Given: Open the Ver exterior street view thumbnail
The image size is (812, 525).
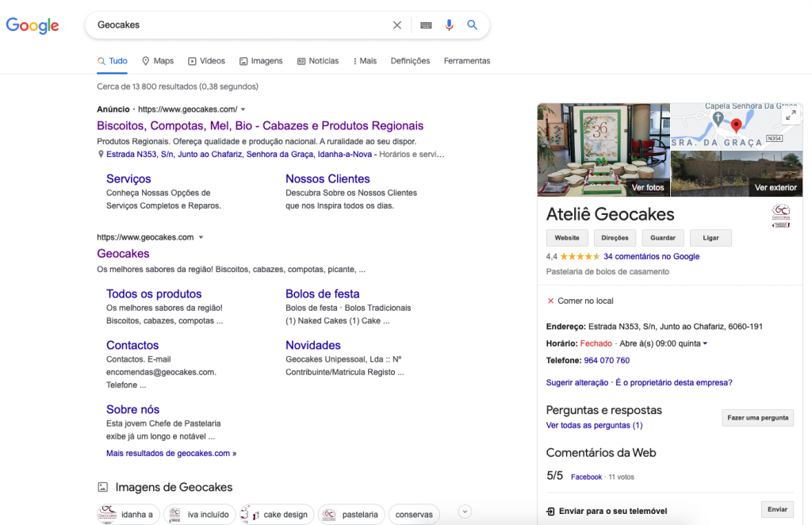Looking at the screenshot, I should tap(737, 174).
